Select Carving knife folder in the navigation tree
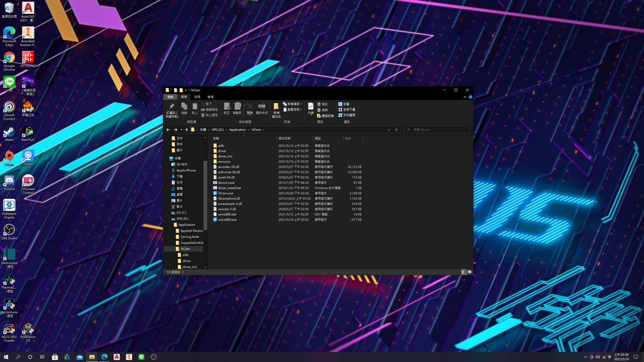Viewport: 644px width, 362px height. click(x=187, y=237)
